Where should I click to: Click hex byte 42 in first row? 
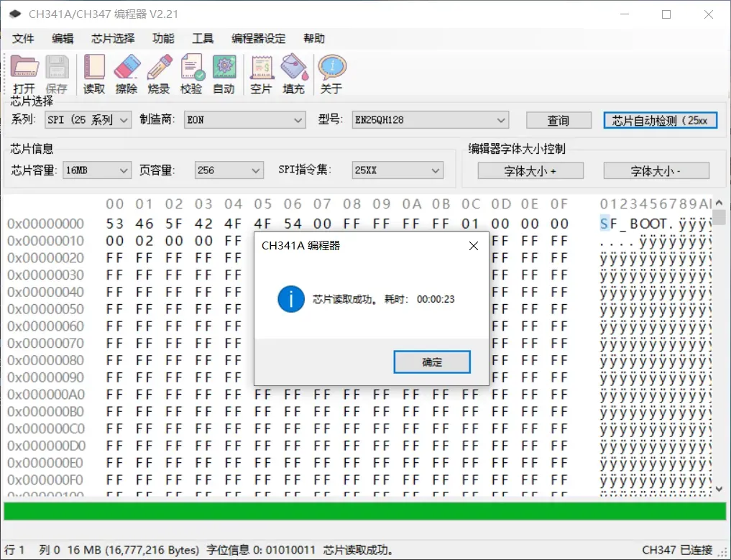point(203,224)
